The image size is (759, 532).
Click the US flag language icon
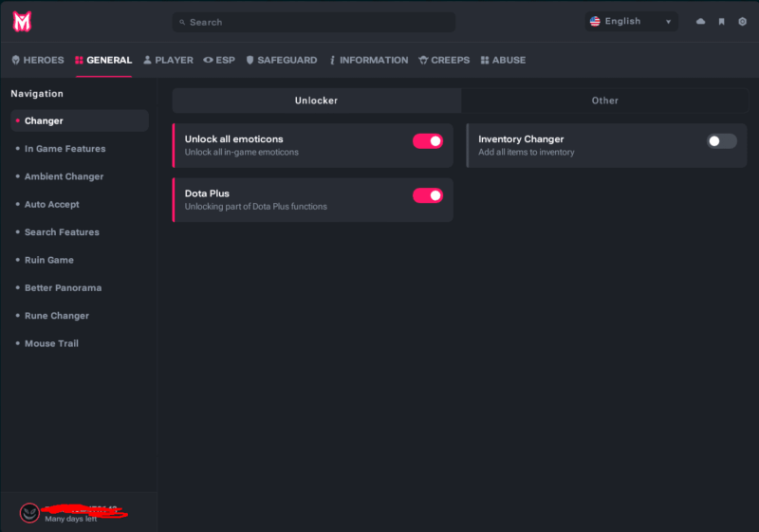595,21
